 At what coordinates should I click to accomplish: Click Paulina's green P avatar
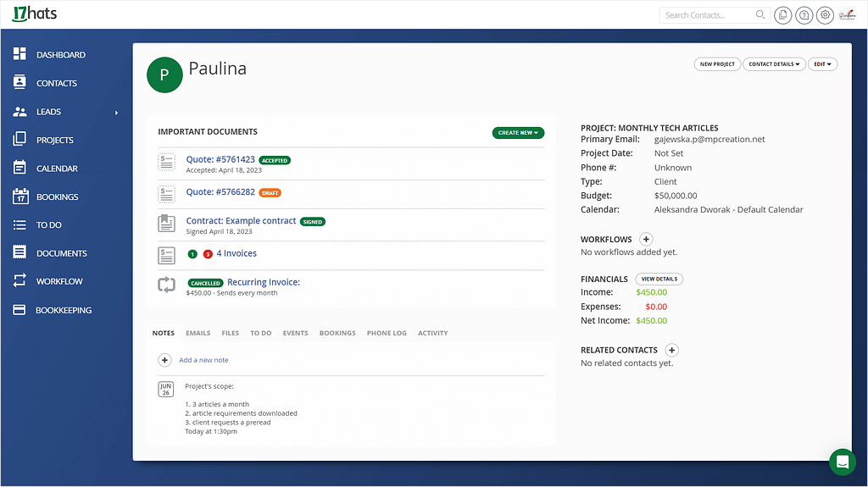tap(164, 75)
